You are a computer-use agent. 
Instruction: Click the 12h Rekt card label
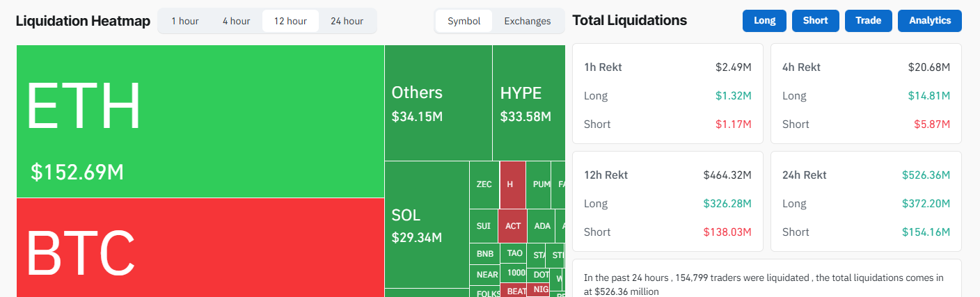(606, 175)
